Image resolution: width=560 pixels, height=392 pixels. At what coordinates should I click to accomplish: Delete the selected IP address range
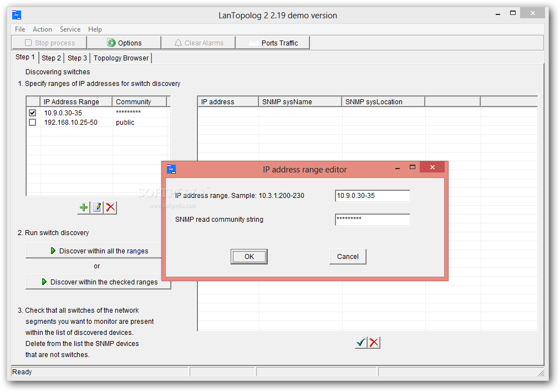click(x=110, y=207)
